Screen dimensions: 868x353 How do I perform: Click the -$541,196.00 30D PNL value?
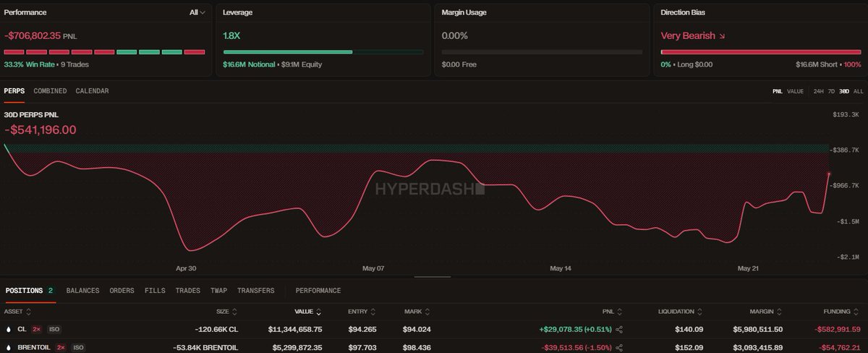point(40,130)
